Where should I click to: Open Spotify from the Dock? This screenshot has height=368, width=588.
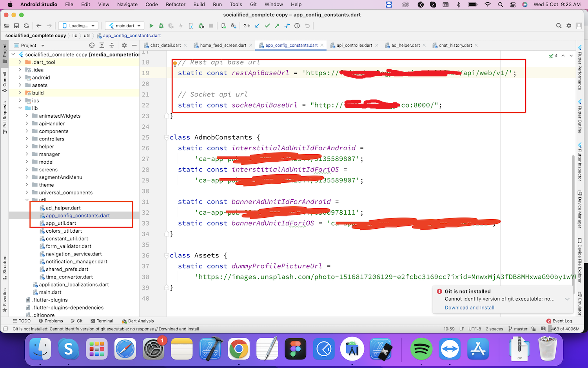421,349
